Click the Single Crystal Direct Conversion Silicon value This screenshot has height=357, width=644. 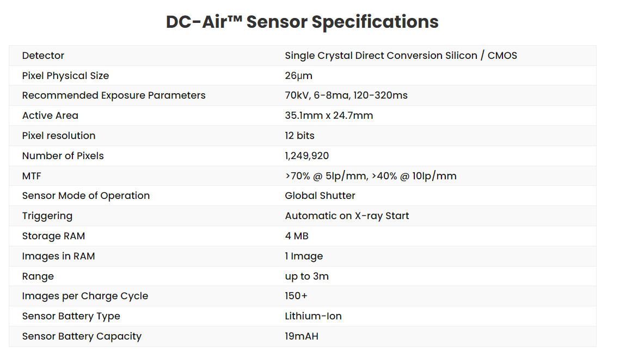[x=401, y=56]
